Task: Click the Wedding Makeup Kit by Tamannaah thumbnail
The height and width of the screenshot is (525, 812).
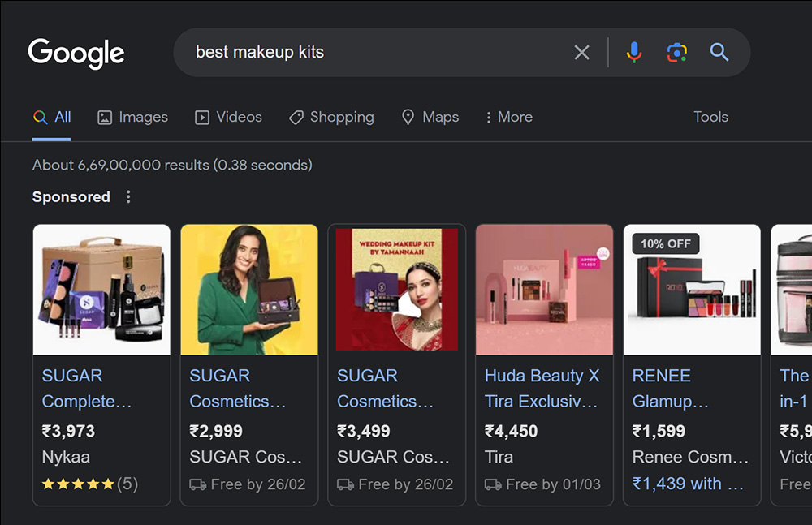Action: [396, 288]
